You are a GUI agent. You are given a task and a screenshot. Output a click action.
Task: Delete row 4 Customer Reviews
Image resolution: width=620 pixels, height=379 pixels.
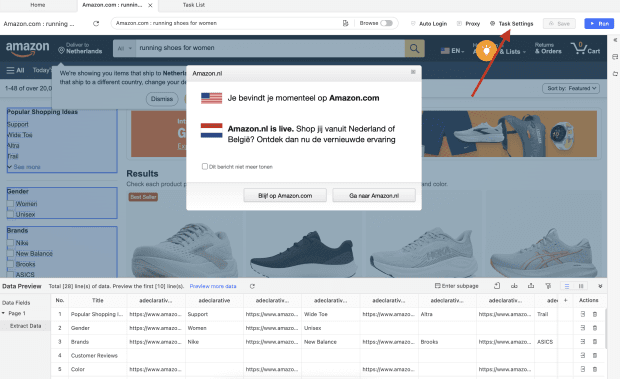pos(595,355)
